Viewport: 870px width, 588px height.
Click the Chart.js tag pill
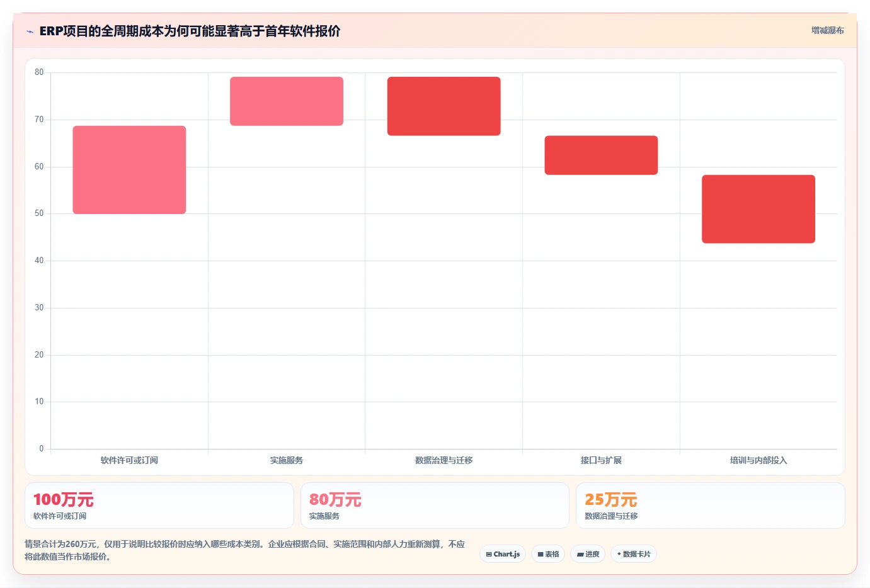[x=503, y=554]
